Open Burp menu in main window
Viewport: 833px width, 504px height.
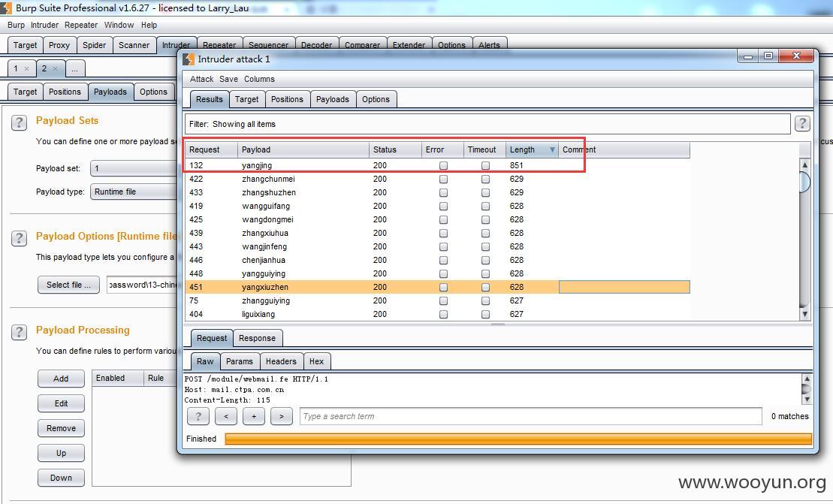[16, 25]
